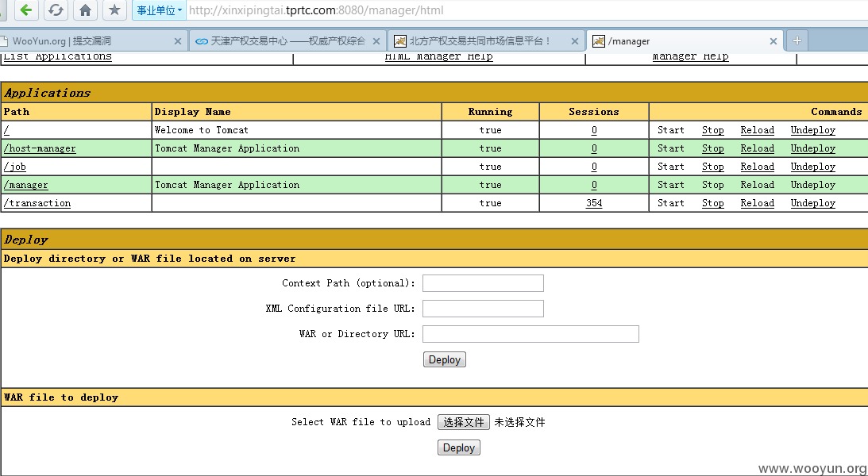The height and width of the screenshot is (476, 868).
Task: Stop the /job application
Action: click(x=713, y=167)
